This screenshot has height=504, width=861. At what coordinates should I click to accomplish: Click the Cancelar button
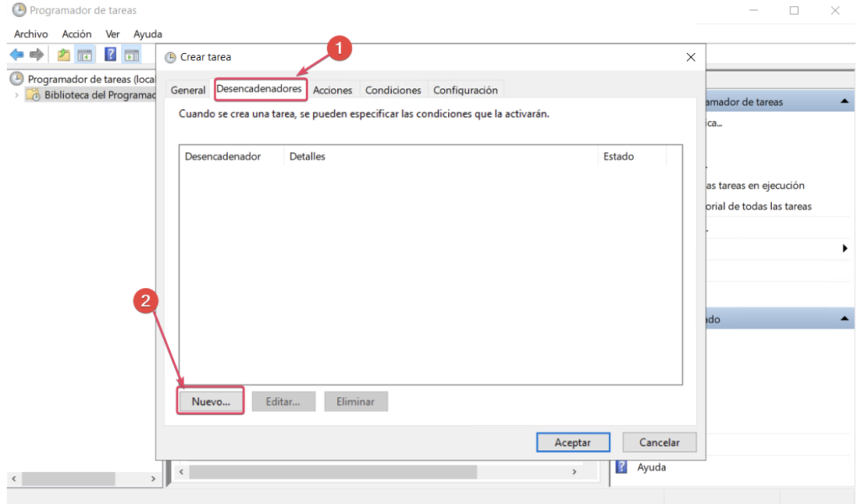659,443
